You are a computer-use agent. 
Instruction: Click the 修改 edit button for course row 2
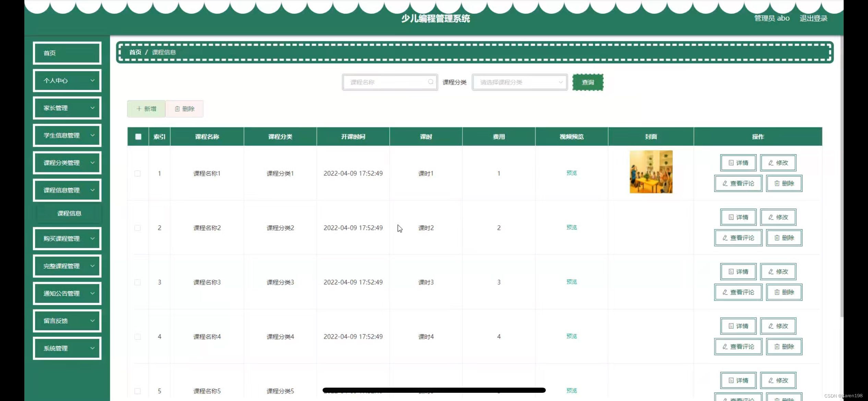tap(778, 217)
